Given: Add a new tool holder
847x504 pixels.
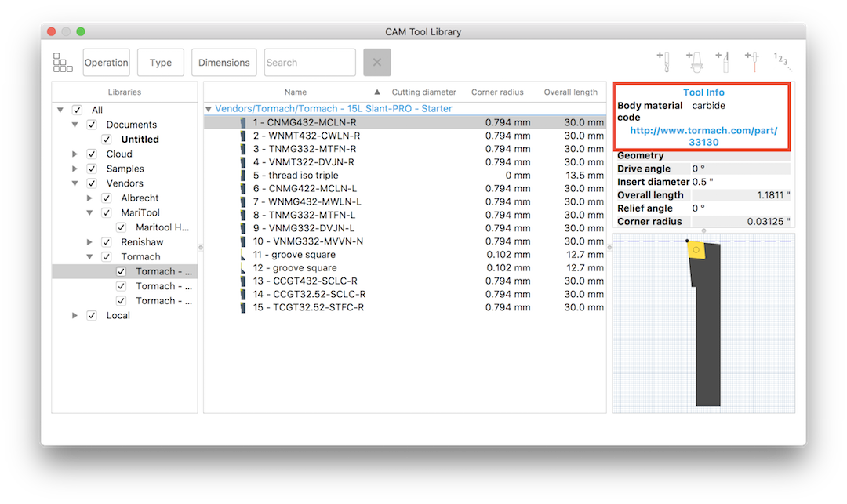Looking at the screenshot, I should pyautogui.click(x=695, y=61).
